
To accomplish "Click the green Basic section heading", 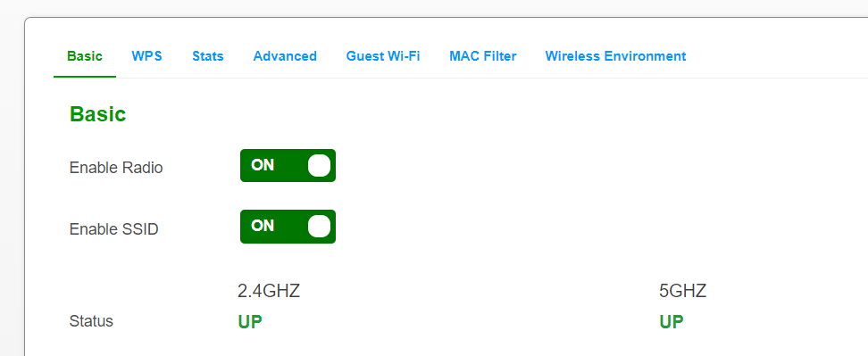I will [x=98, y=114].
